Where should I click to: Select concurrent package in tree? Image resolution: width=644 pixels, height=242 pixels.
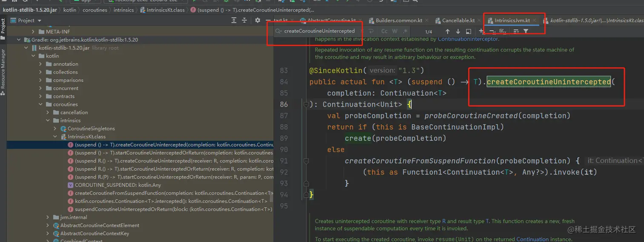point(62,88)
